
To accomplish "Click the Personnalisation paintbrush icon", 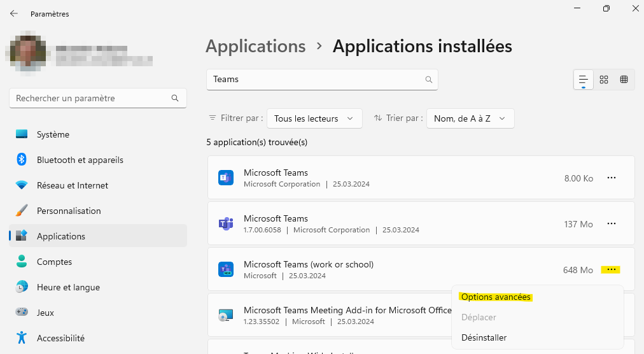I will pyautogui.click(x=22, y=211).
